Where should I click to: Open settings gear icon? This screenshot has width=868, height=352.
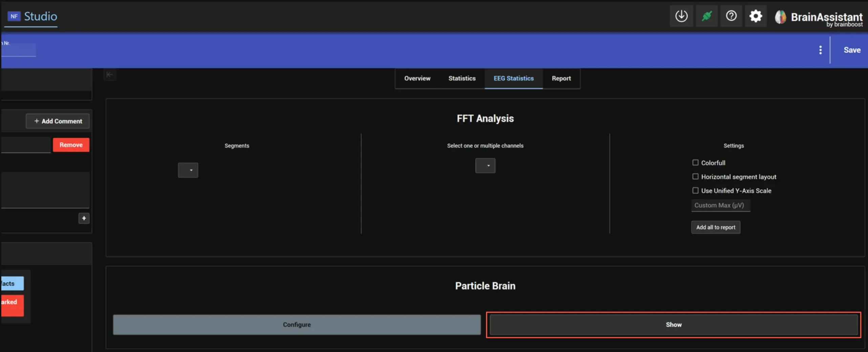click(756, 16)
